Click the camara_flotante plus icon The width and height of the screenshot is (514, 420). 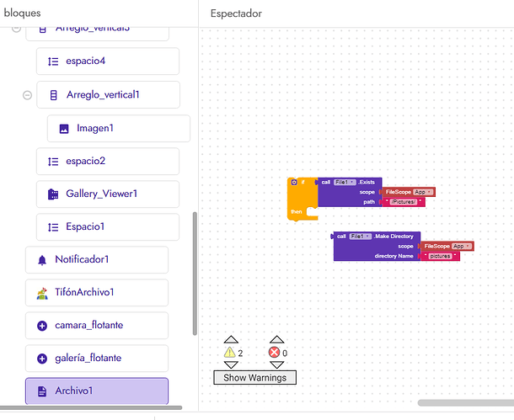[x=42, y=326]
